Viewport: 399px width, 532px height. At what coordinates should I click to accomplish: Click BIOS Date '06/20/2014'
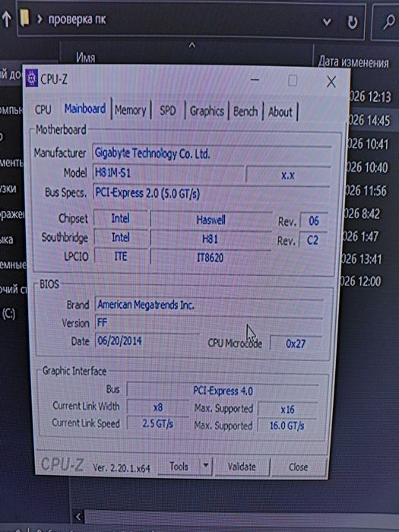(x=147, y=340)
